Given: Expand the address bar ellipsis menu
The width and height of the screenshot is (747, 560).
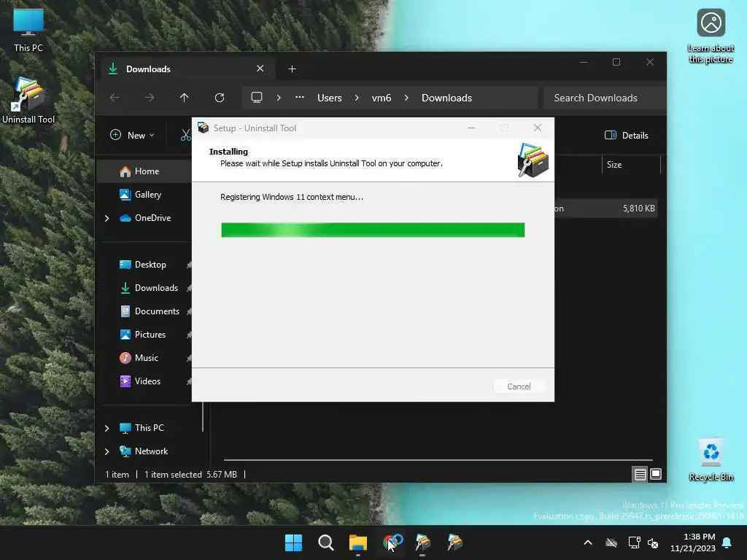Looking at the screenshot, I should coord(300,98).
